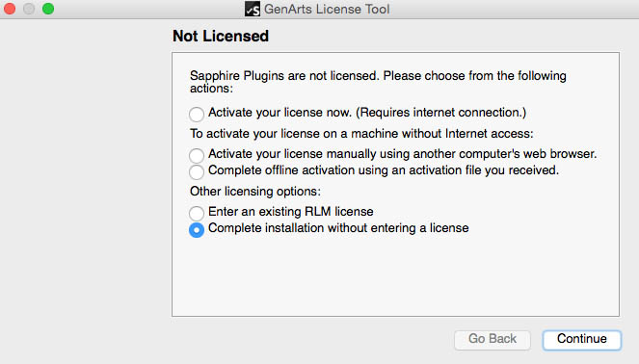Viewport: 639px width, 364px height.
Task: Select 'Activate your license now' radio option
Action: (x=196, y=114)
